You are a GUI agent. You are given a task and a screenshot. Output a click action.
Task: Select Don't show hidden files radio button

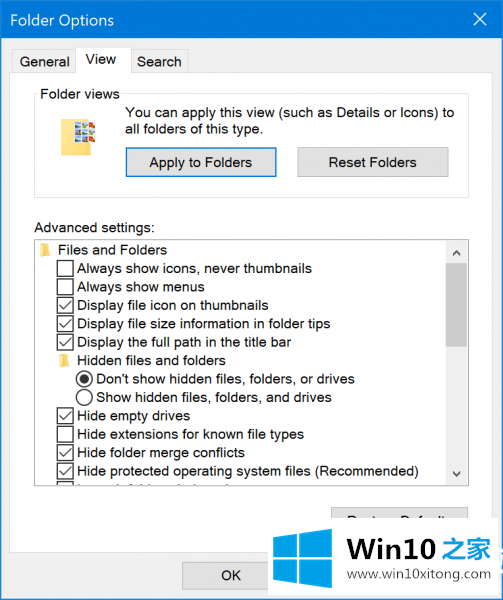point(84,379)
